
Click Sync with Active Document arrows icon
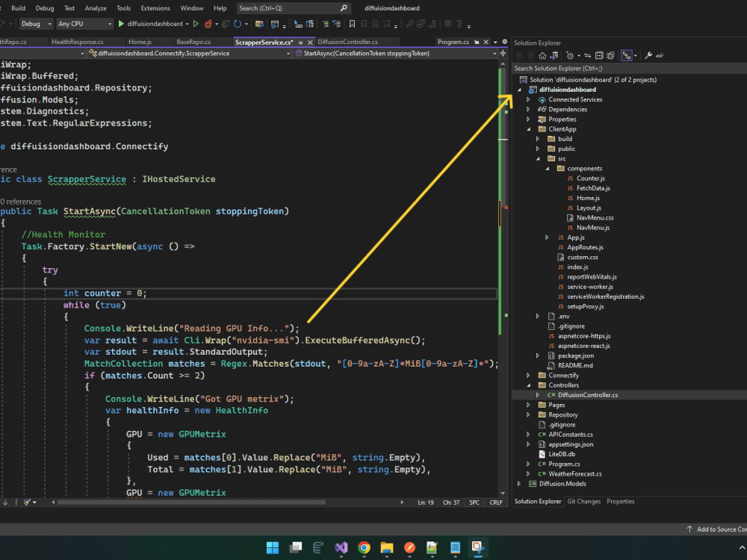(x=588, y=55)
